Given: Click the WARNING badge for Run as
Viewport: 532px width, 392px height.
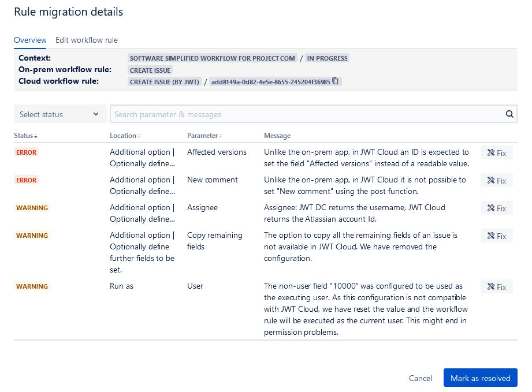Looking at the screenshot, I should point(32,286).
